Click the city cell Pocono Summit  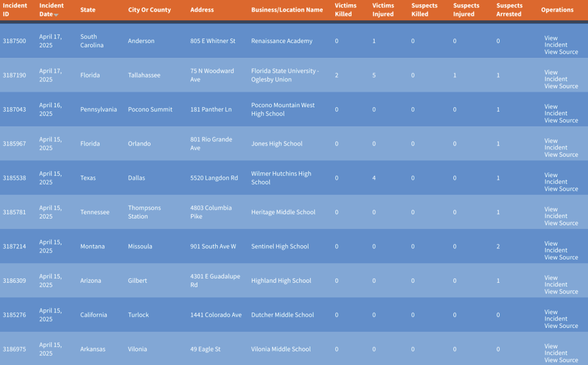(150, 109)
